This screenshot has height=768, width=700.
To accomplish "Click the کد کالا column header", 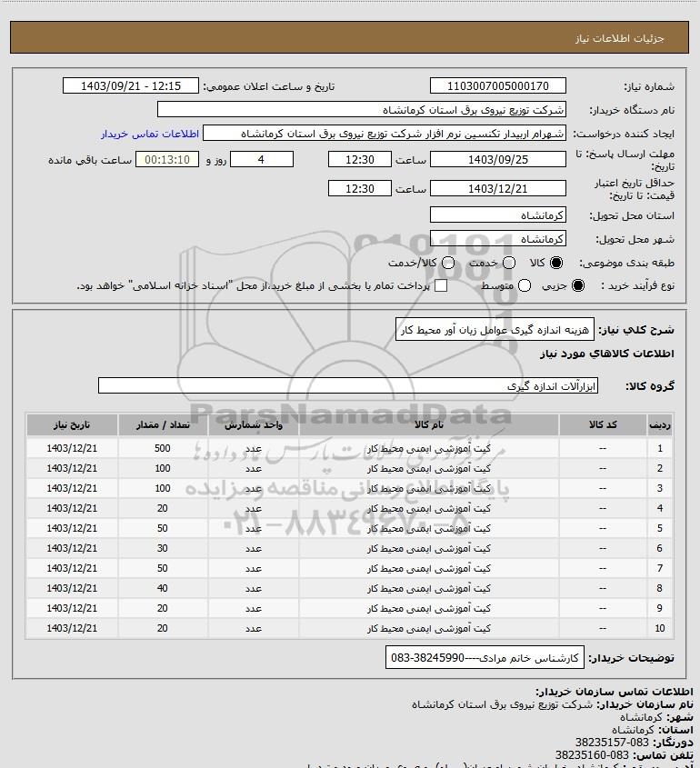I will pyautogui.click(x=603, y=424).
